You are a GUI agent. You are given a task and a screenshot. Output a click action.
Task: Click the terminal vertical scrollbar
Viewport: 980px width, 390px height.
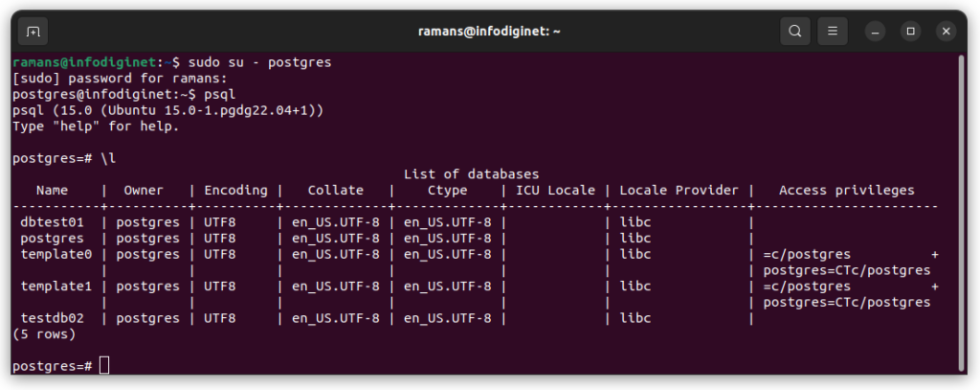961,213
